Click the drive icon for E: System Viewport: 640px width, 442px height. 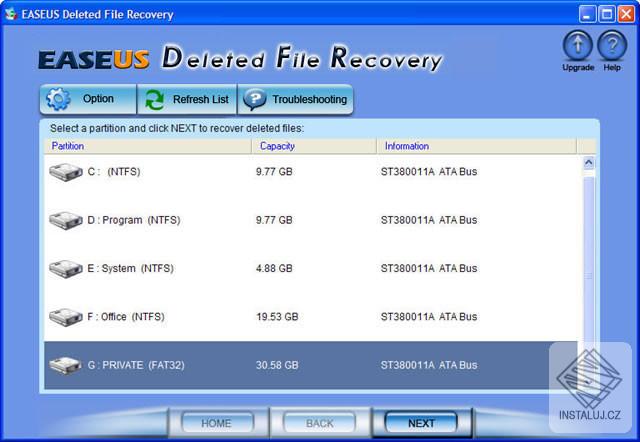coord(66,269)
